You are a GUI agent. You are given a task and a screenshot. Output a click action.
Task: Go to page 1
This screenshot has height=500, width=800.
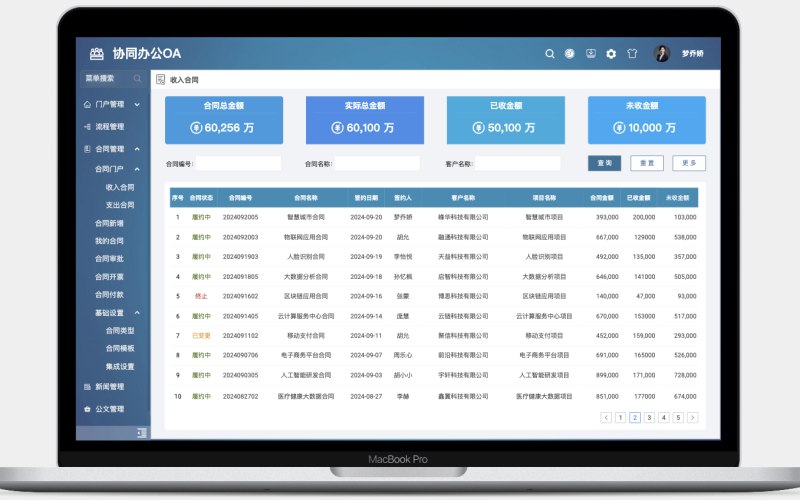pyautogui.click(x=620, y=418)
